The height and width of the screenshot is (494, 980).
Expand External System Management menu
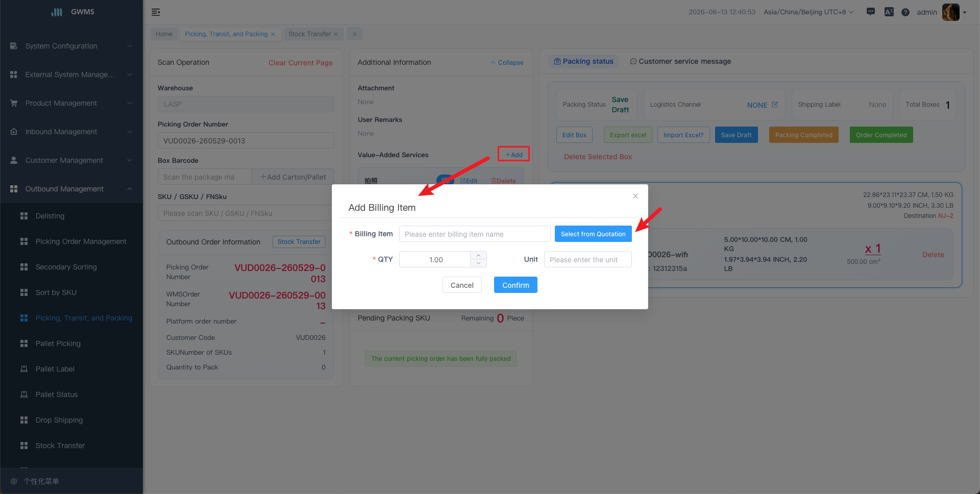coord(71,75)
